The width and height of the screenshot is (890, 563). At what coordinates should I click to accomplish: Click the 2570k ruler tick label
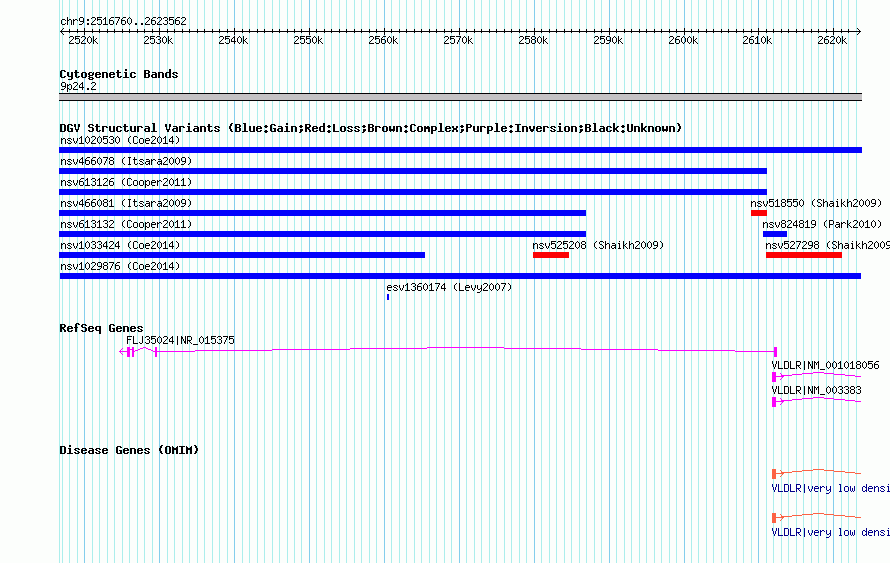[x=458, y=40]
